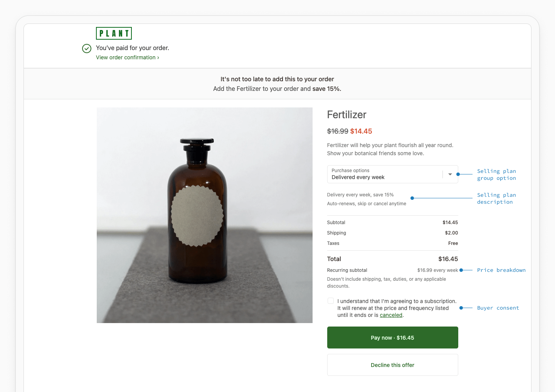The height and width of the screenshot is (392, 555).
Task: Click the Fertilizer product photo
Action: pos(205,215)
